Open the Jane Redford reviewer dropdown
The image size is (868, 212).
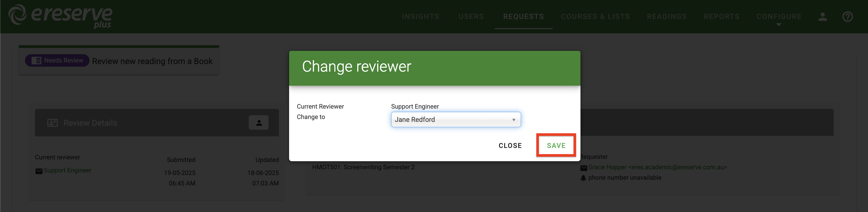(x=455, y=120)
